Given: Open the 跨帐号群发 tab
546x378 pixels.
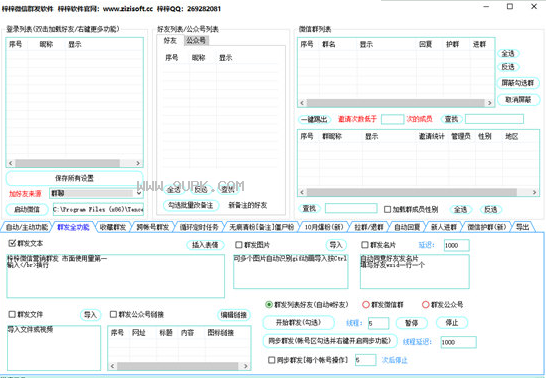Looking at the screenshot, I should [x=153, y=227].
